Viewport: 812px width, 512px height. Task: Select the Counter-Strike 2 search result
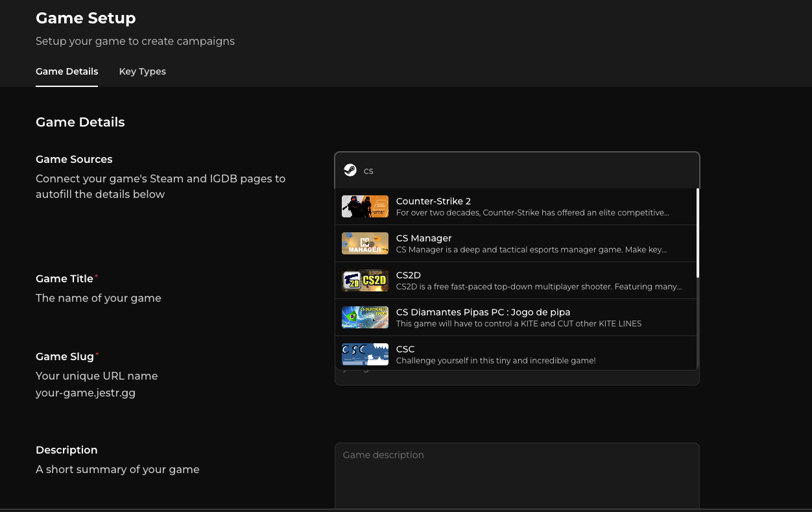pos(516,206)
